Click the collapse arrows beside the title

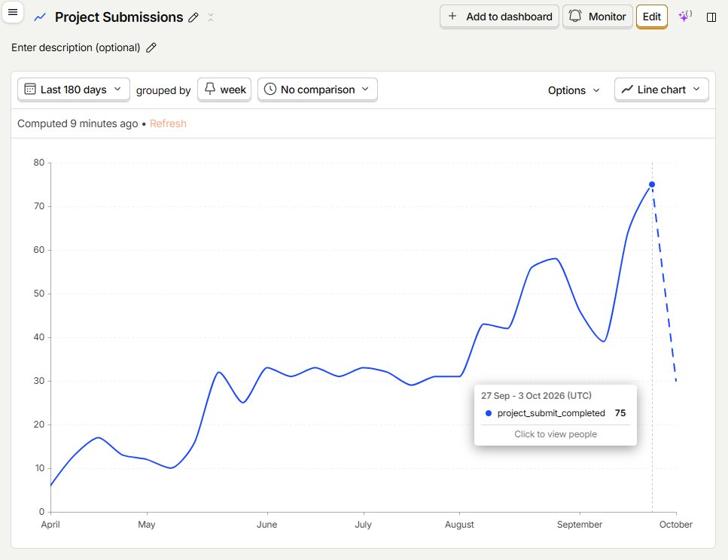[x=211, y=17]
